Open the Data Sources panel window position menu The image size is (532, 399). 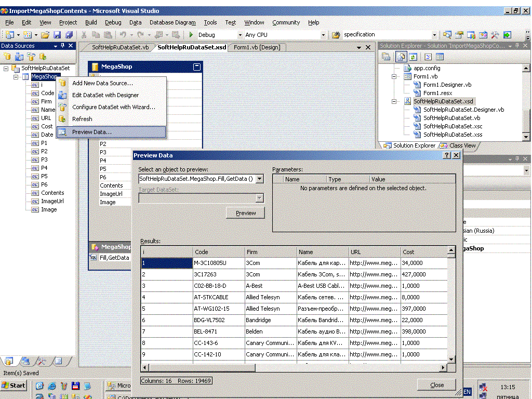55,46
